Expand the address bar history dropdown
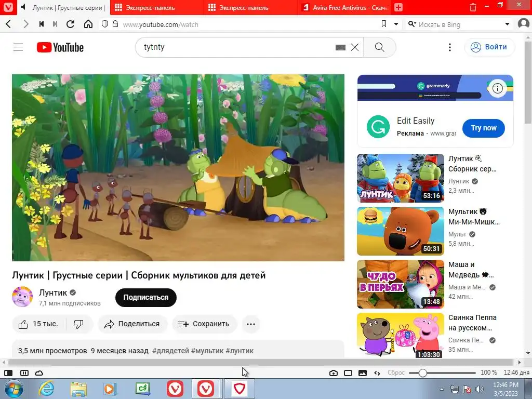 coord(396,24)
